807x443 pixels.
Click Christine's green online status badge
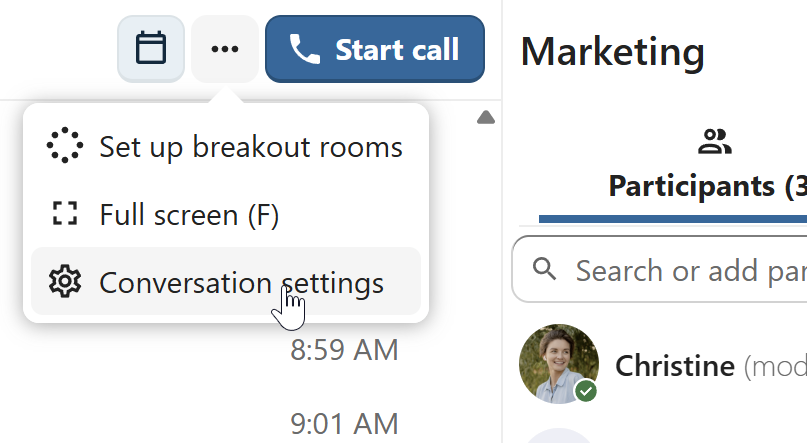point(586,391)
